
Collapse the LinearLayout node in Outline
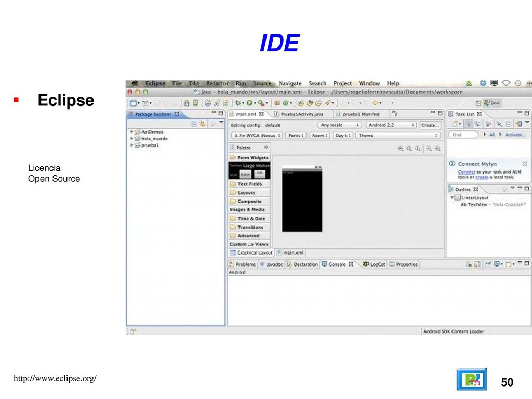(x=452, y=197)
